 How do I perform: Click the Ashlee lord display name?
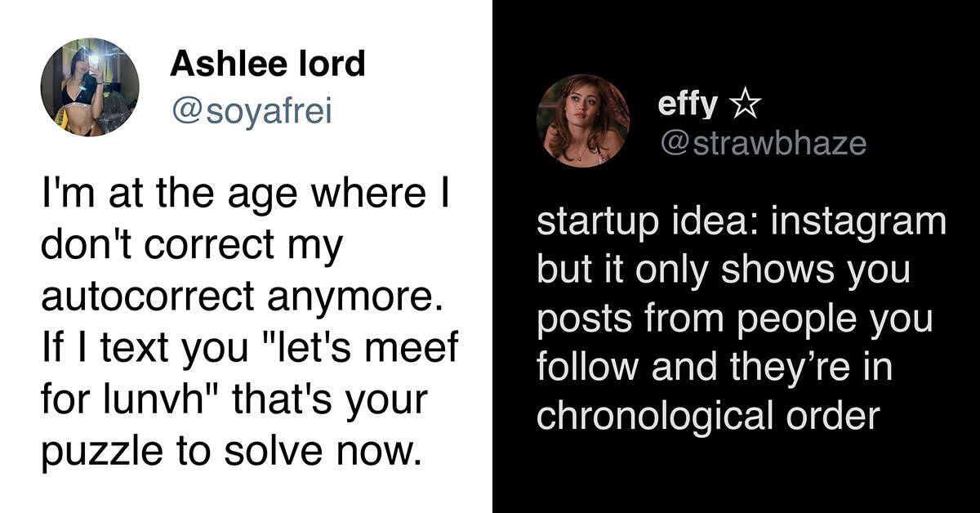tap(267, 65)
